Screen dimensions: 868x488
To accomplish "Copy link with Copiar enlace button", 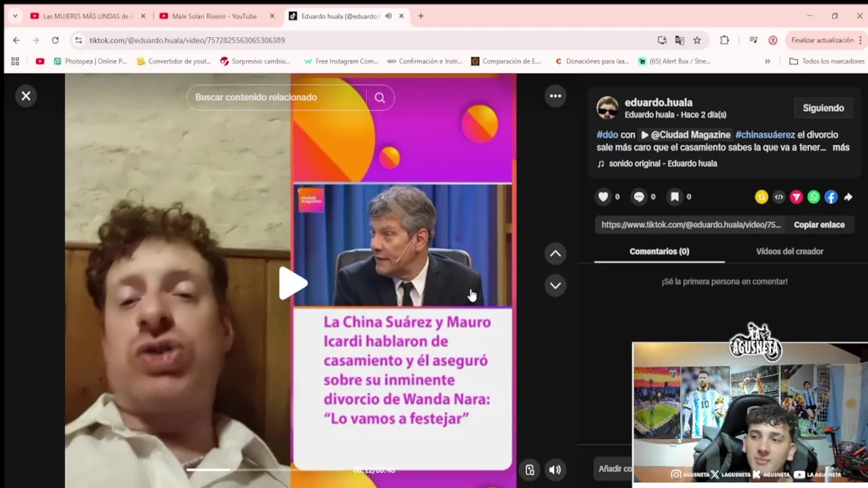I will [x=819, y=224].
